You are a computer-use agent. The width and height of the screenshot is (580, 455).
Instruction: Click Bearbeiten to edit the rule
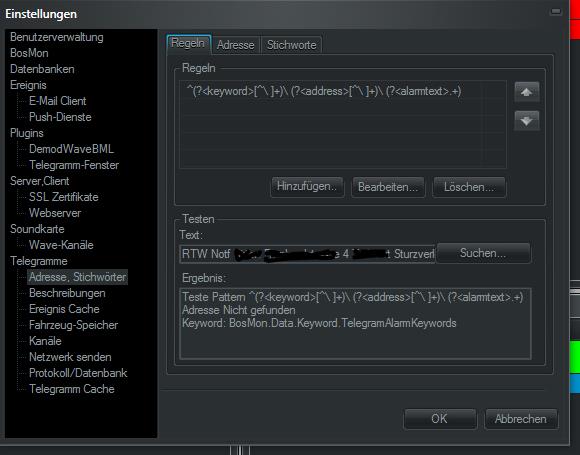388,187
